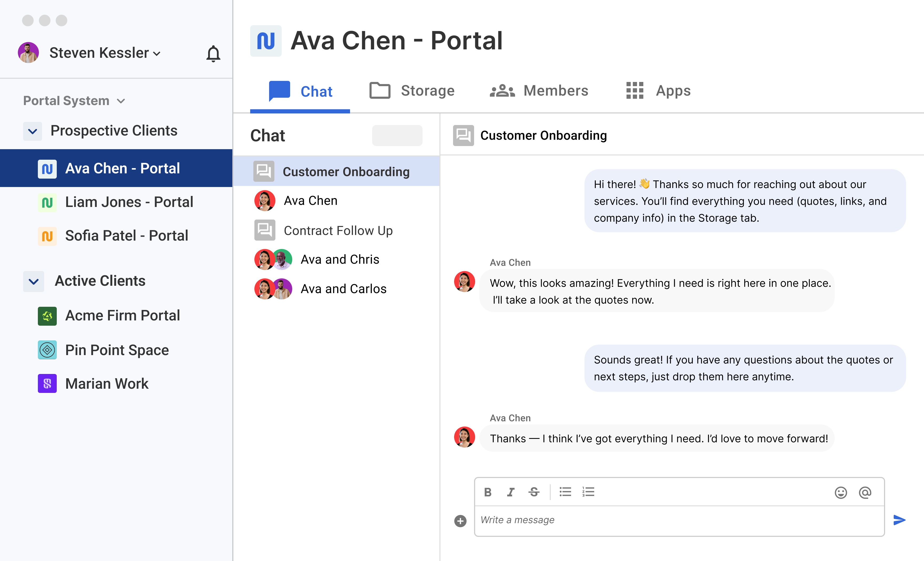Click the @ mention icon
924x561 pixels.
[x=865, y=492]
